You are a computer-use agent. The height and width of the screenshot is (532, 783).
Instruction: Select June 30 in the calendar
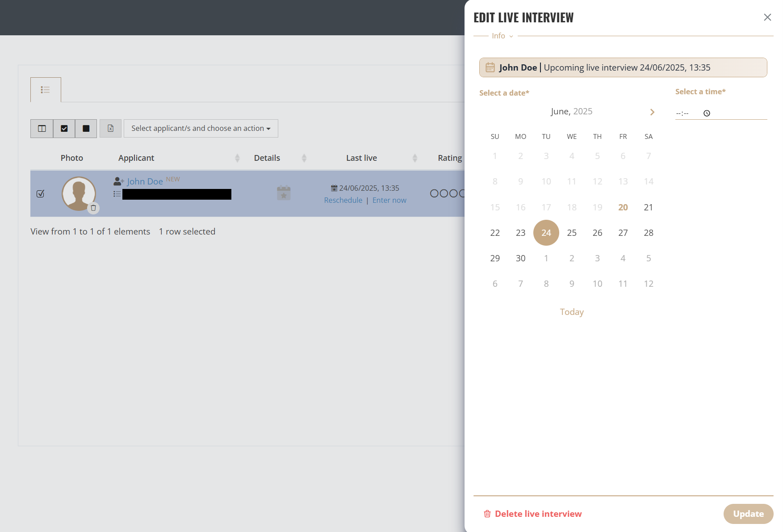[x=521, y=258]
